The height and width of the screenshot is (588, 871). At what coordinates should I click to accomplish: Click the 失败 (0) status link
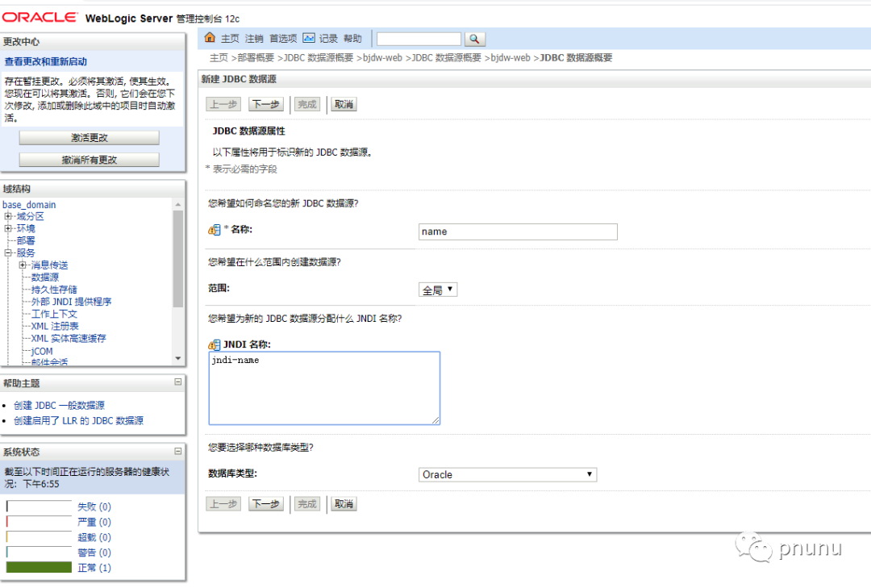[x=94, y=507]
